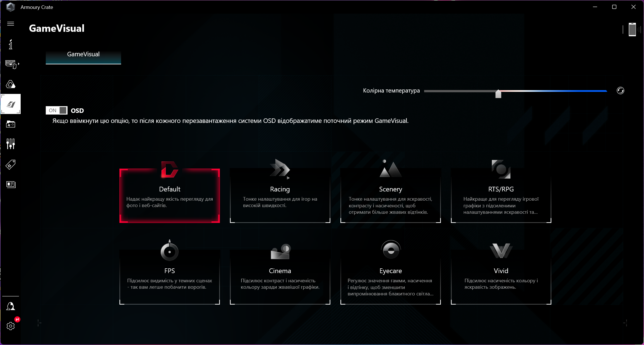Click the Колірна температура slider handle
This screenshot has height=345, width=644.
click(498, 94)
